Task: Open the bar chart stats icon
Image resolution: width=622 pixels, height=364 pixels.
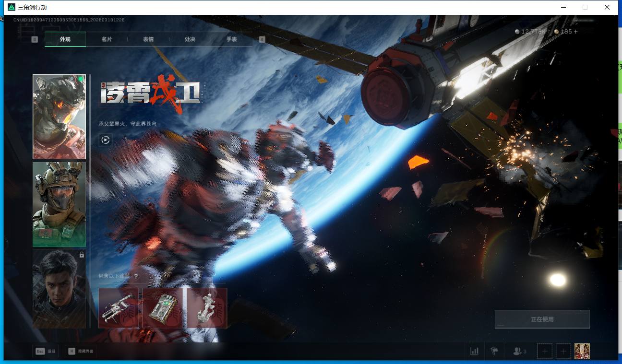Action: (x=475, y=352)
